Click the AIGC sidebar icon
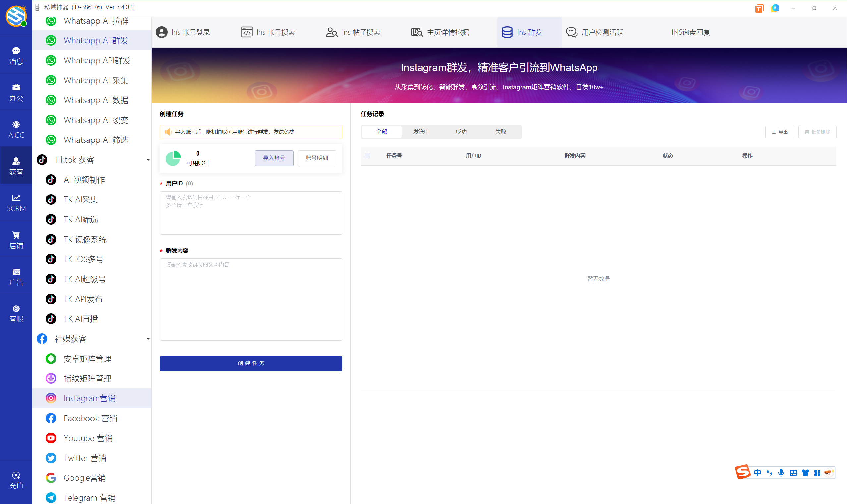The image size is (847, 504). click(x=16, y=129)
